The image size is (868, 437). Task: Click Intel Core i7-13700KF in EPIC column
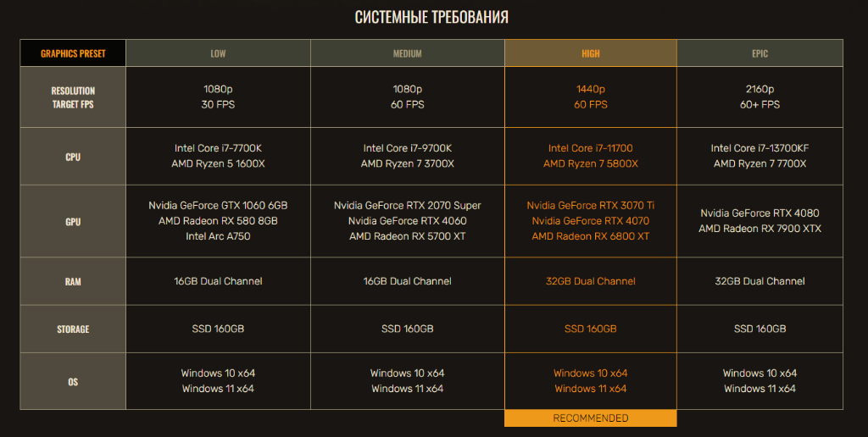[x=759, y=148]
